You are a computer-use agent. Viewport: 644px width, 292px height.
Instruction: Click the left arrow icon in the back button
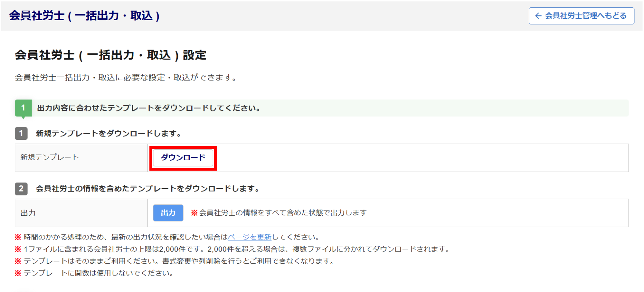tap(538, 16)
